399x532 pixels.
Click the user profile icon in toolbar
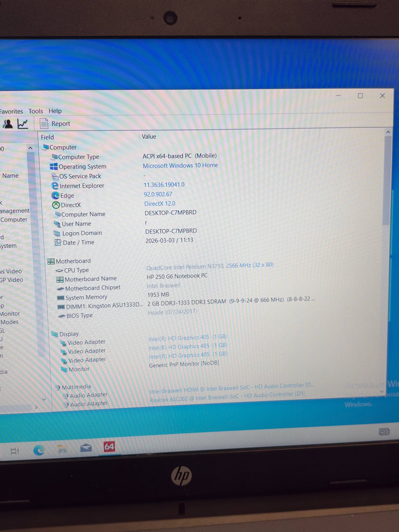[x=8, y=124]
